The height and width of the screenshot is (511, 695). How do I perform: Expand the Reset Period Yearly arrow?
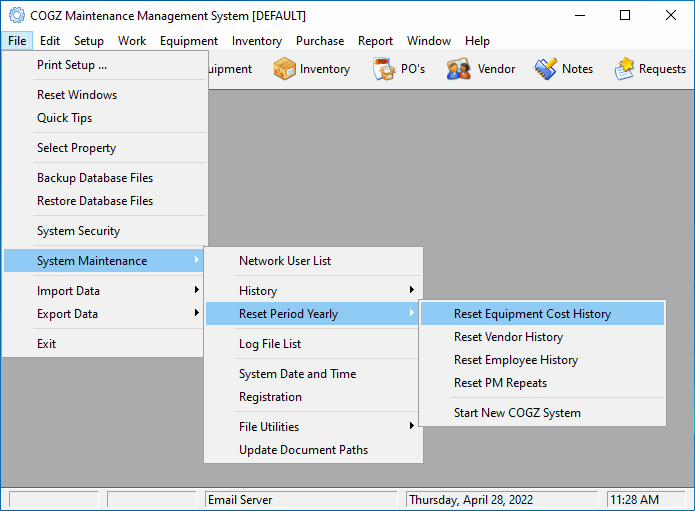(x=412, y=313)
